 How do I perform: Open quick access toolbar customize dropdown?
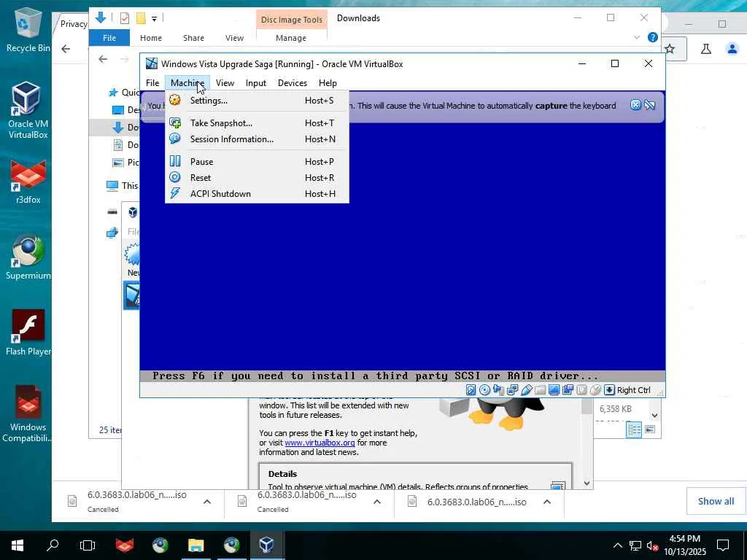(155, 18)
